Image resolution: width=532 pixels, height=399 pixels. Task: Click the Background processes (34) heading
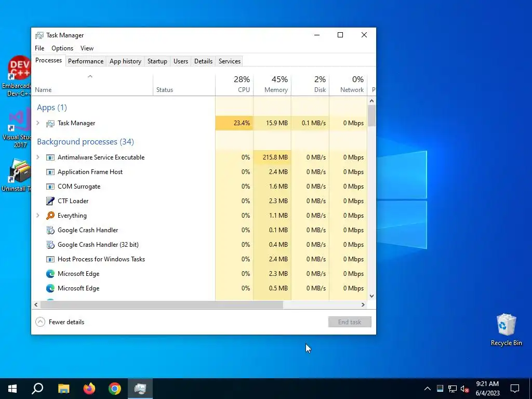86,142
